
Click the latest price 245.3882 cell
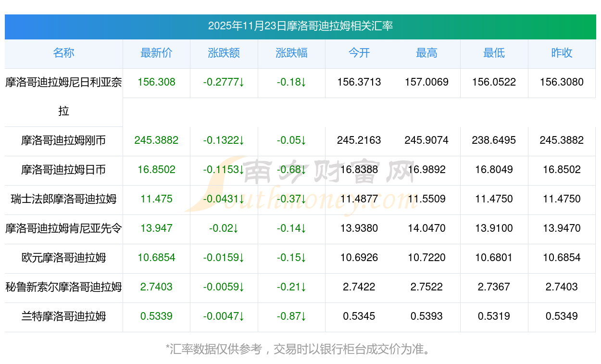[x=156, y=140]
